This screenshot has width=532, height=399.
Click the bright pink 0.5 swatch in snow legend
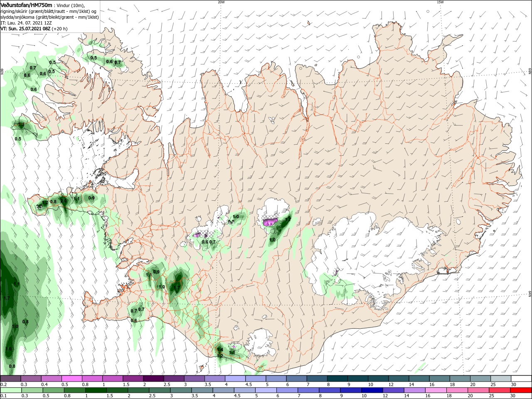71,379
